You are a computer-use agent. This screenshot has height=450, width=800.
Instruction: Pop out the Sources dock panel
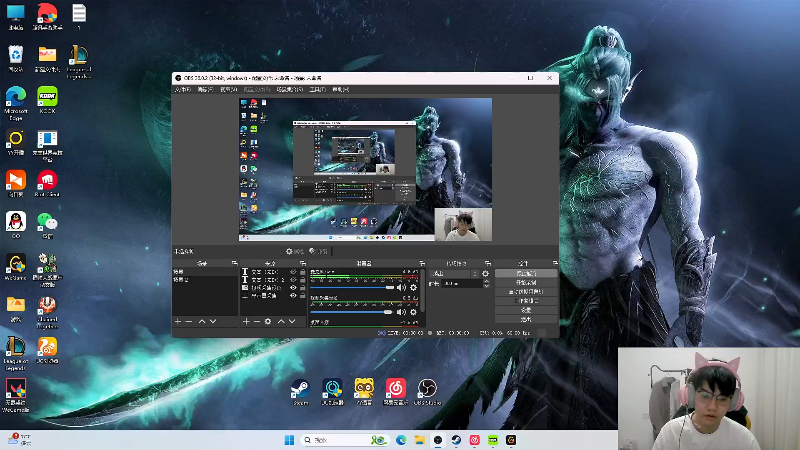[x=303, y=263]
